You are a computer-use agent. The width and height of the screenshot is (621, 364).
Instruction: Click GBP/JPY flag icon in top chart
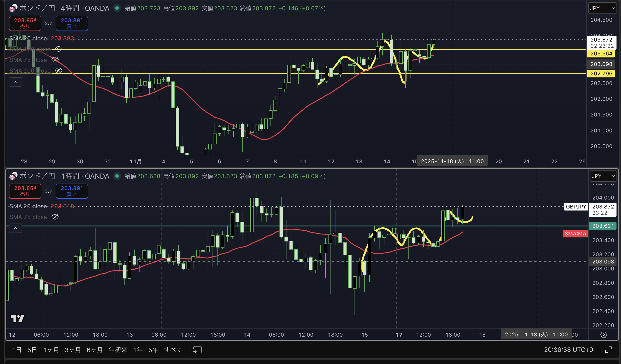[13, 8]
